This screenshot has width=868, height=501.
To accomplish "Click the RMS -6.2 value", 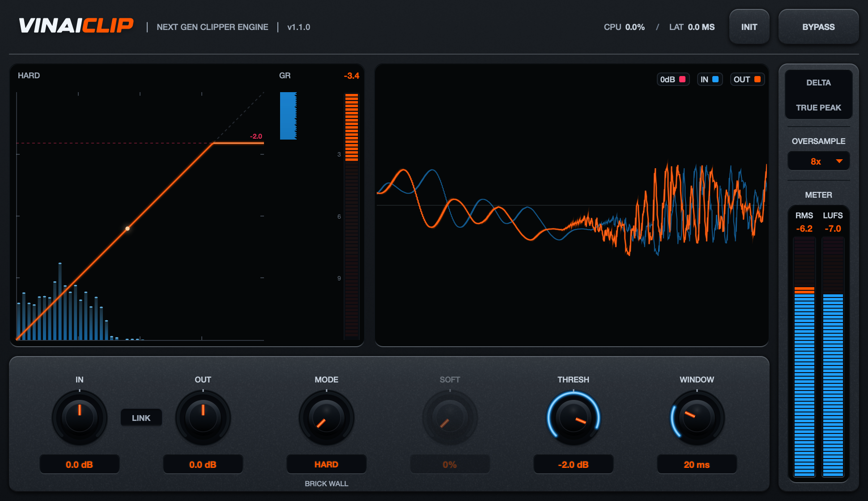I will (804, 229).
